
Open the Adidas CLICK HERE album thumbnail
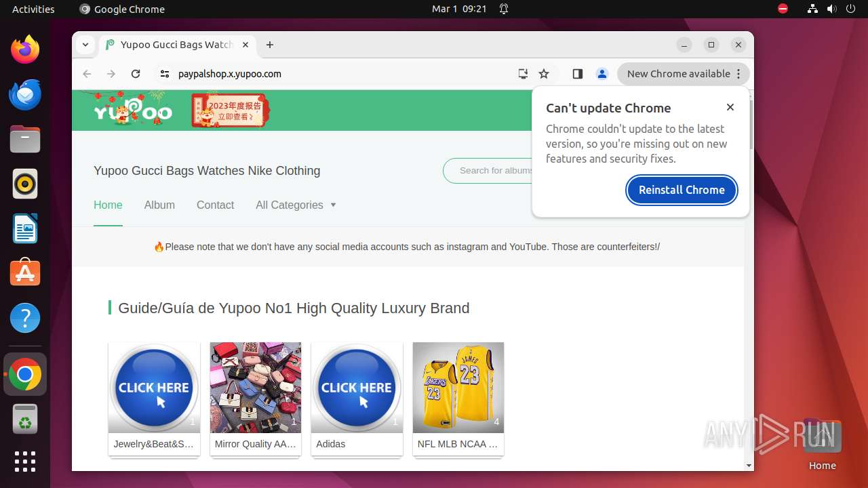(357, 388)
